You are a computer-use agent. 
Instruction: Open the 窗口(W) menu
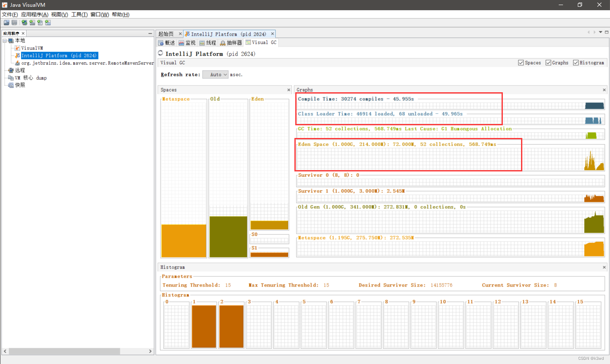point(100,14)
